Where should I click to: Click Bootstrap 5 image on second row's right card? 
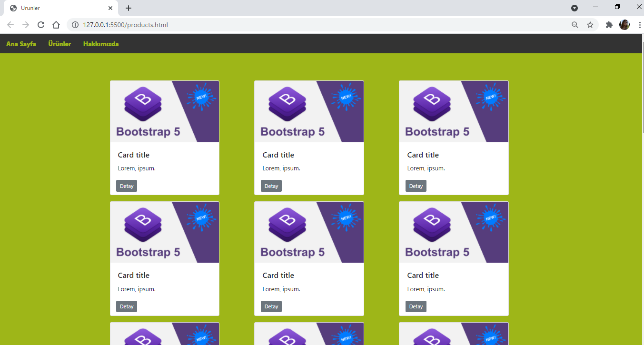pos(454,232)
